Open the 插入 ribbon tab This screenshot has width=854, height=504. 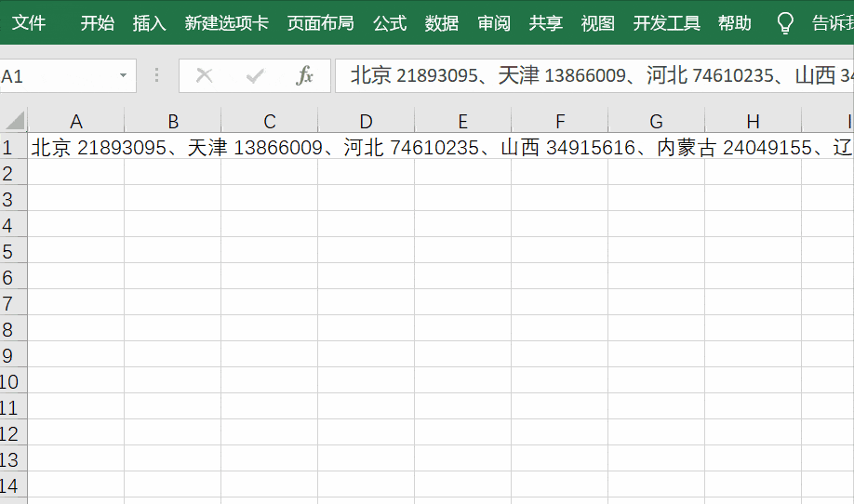[x=149, y=23]
